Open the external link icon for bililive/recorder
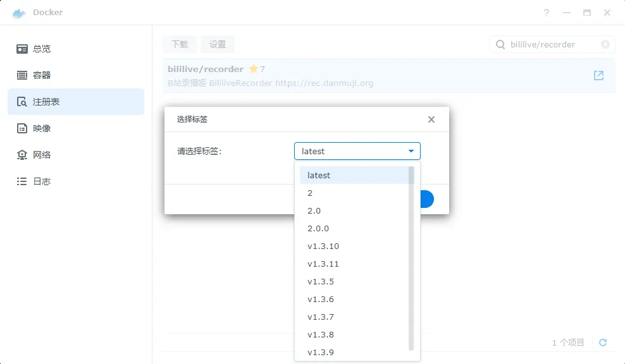Viewport: 625px width, 364px height. [x=598, y=75]
